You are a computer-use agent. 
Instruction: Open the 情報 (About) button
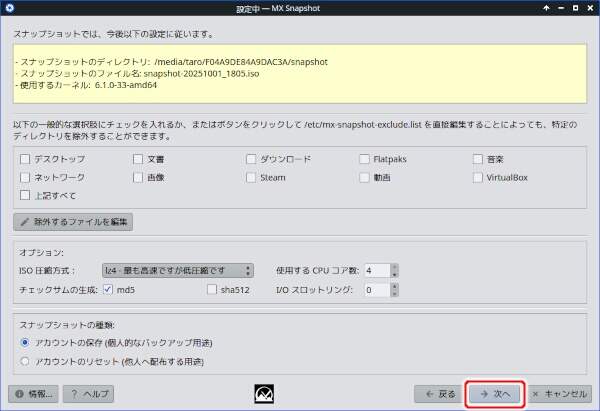click(35, 394)
